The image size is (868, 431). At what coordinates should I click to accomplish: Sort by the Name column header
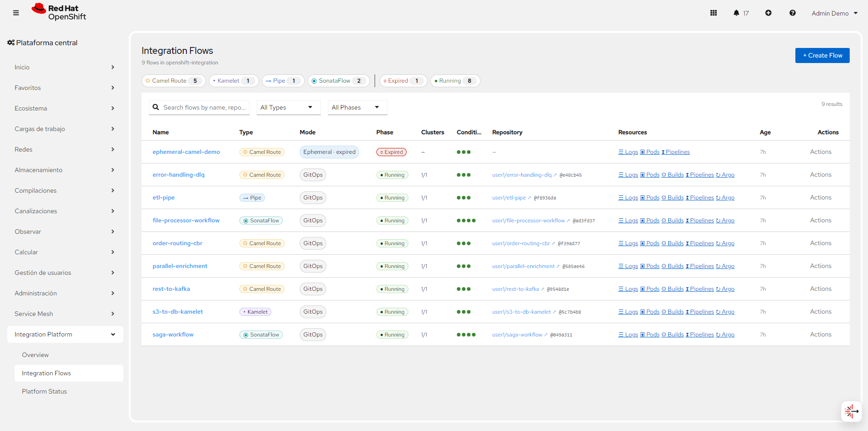(161, 132)
